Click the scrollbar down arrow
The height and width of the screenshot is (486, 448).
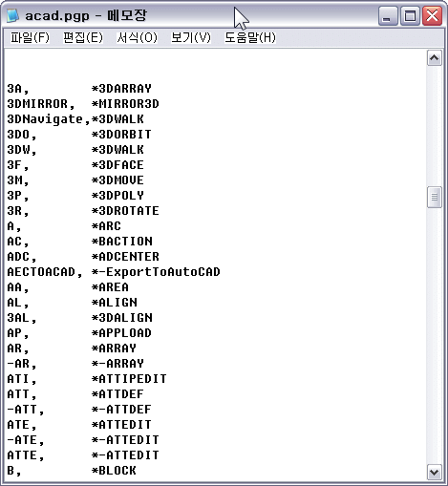[435, 472]
